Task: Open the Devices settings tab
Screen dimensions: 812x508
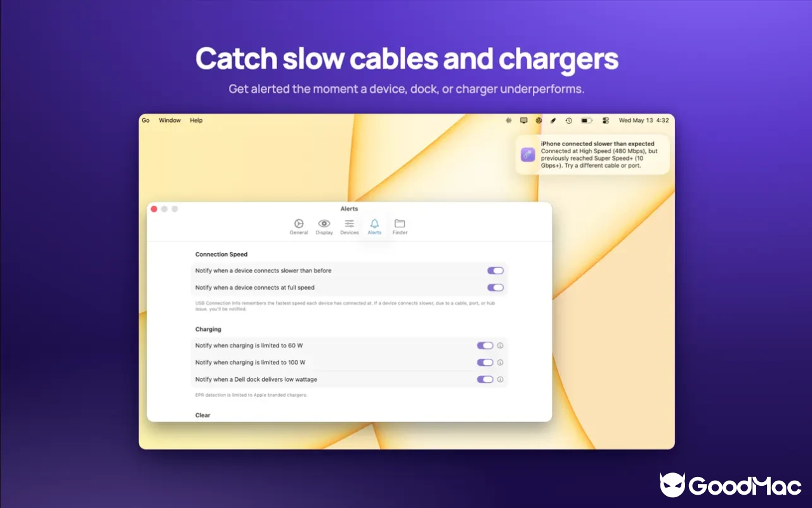Action: point(350,227)
